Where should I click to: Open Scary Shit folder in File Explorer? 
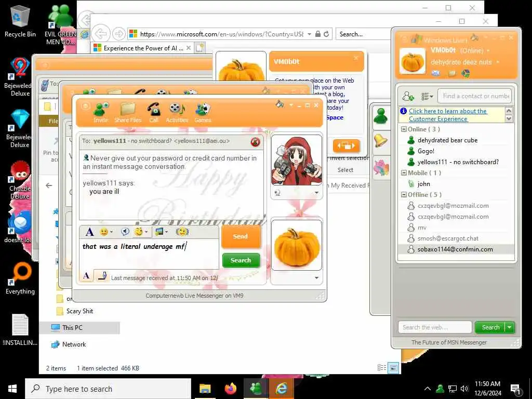(x=79, y=311)
